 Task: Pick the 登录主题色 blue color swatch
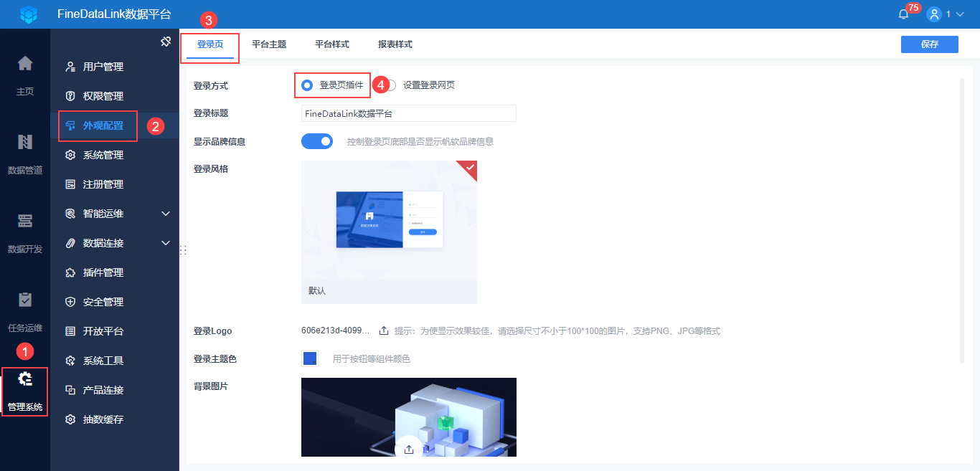pos(310,358)
